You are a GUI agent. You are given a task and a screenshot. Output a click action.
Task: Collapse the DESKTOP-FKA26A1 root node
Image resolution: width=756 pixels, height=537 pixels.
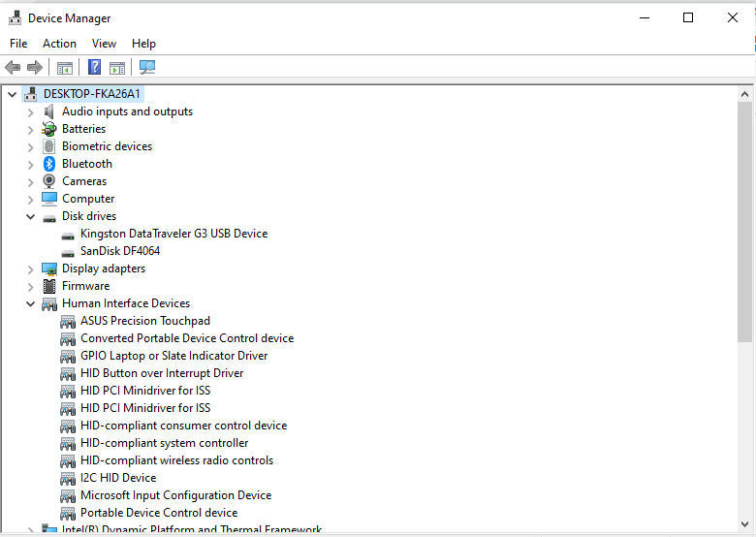click(x=12, y=94)
